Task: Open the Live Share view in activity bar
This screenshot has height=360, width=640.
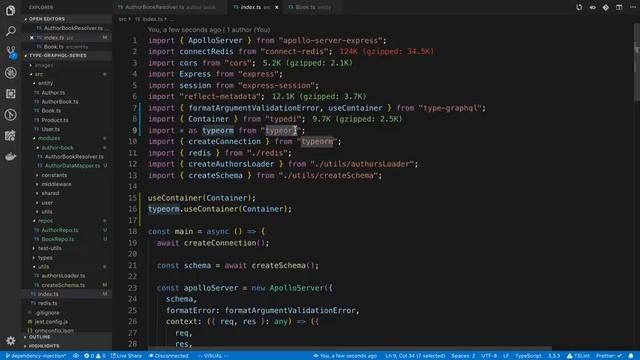Action: click(x=11, y=136)
